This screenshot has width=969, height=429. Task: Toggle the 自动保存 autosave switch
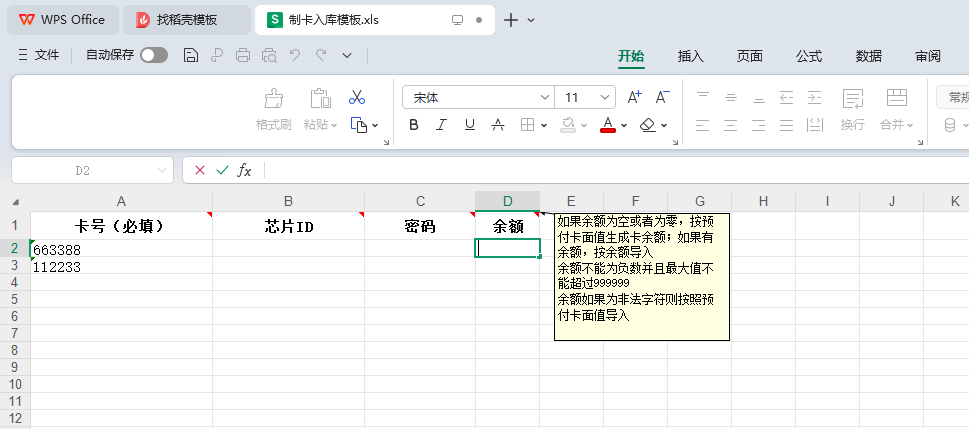pyautogui.click(x=154, y=56)
